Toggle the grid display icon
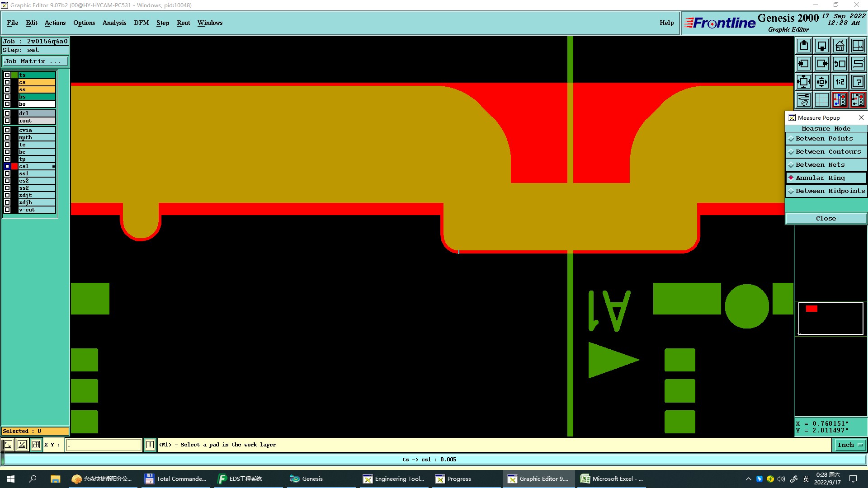This screenshot has height=488, width=868. [x=821, y=100]
